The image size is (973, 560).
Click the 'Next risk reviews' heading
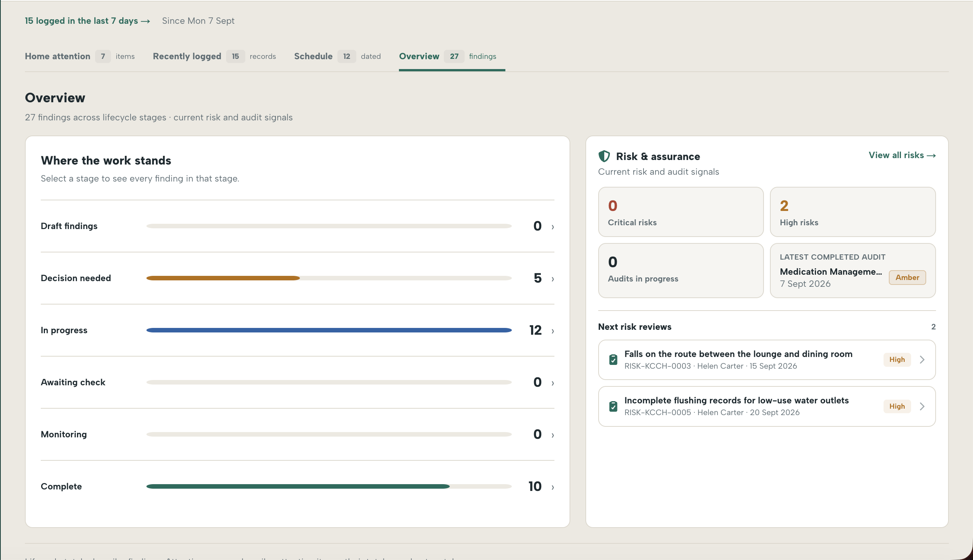634,327
